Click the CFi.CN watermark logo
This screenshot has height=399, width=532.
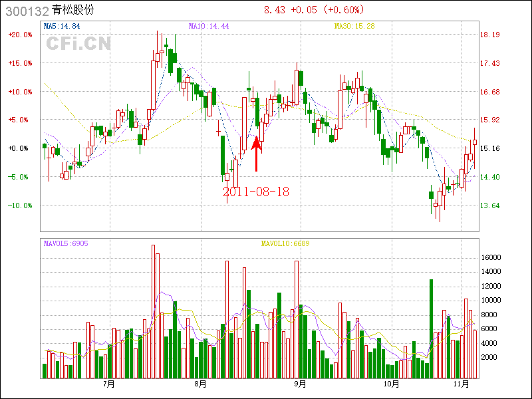[x=78, y=43]
